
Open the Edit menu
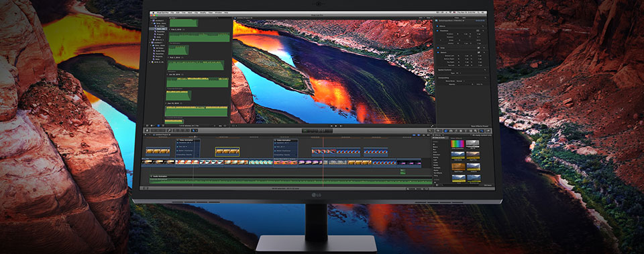tap(177, 13)
